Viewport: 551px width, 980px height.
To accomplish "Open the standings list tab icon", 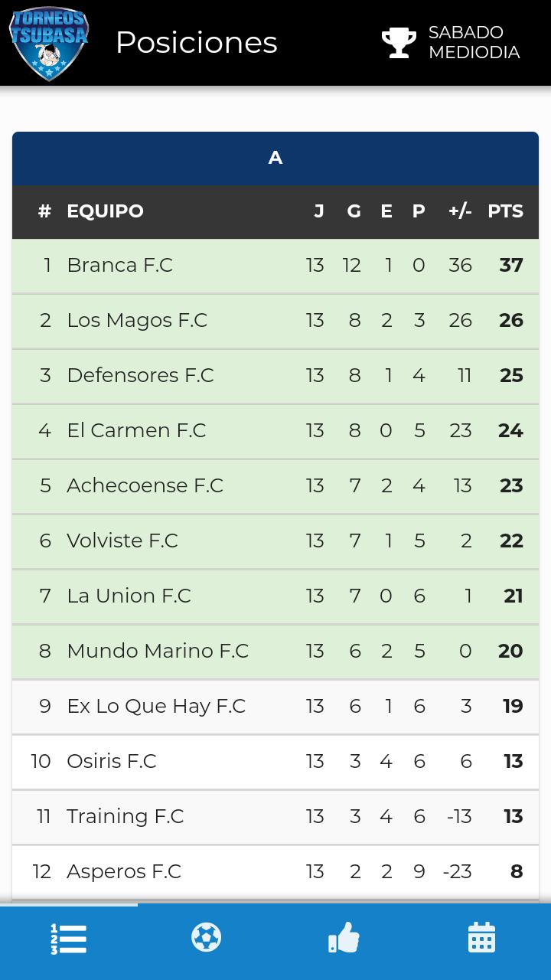I will 69,939.
